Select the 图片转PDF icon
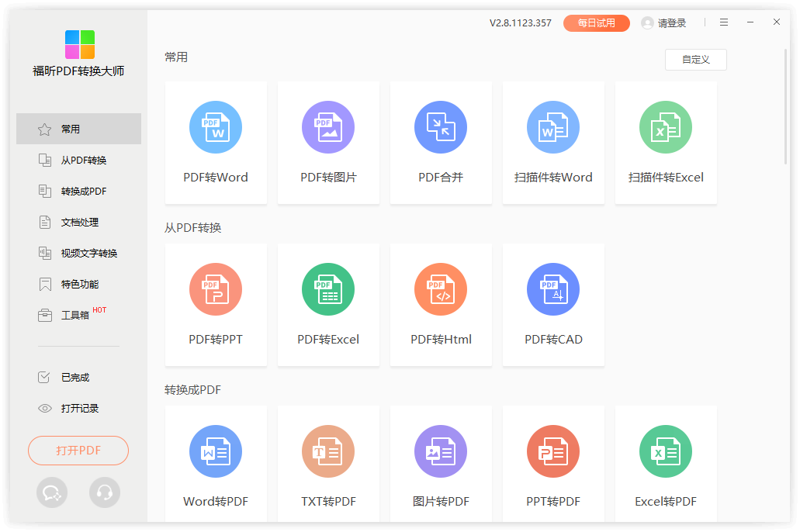 (441, 451)
